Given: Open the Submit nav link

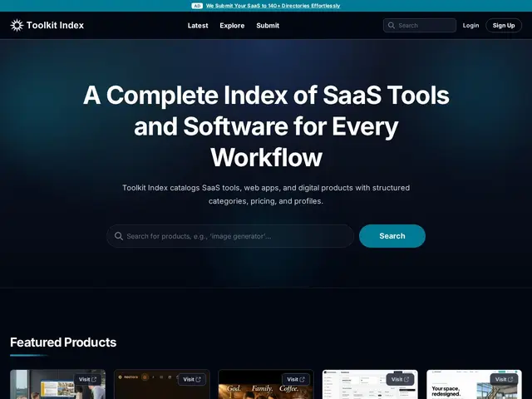Looking at the screenshot, I should click(268, 26).
